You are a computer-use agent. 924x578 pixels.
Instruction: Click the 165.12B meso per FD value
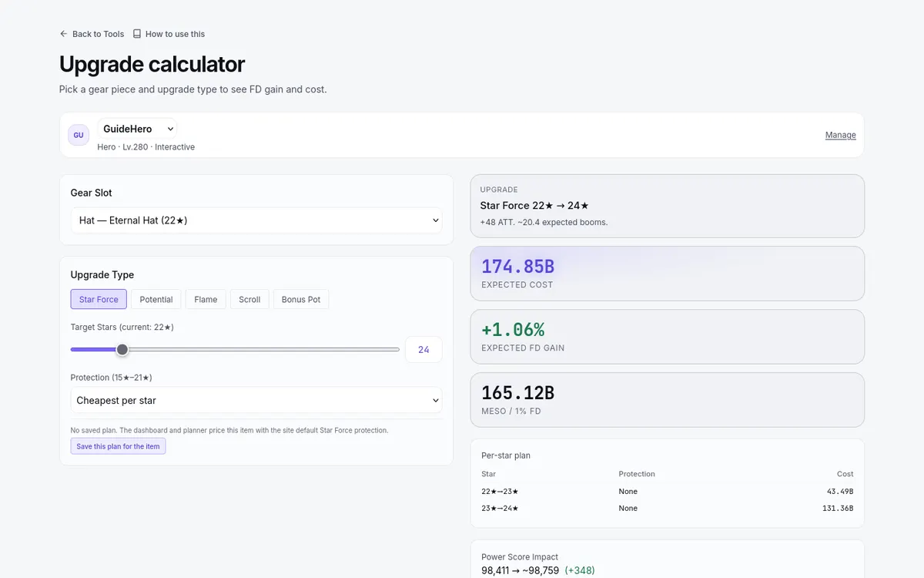click(517, 393)
